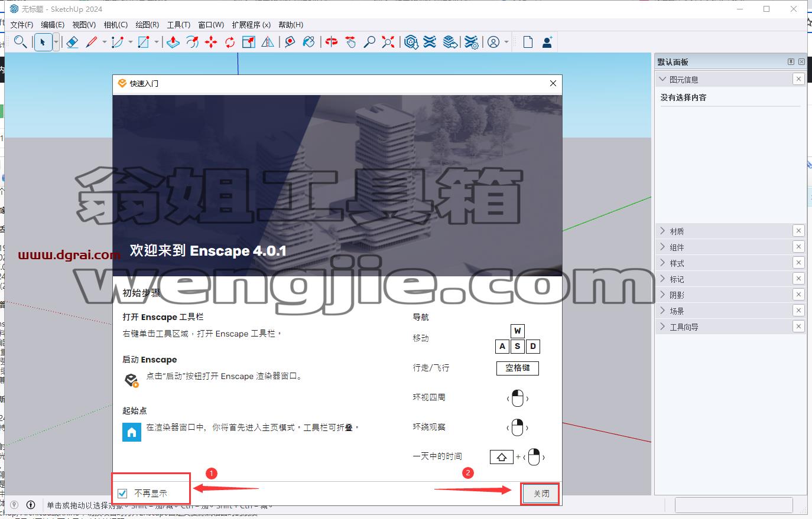Screen dimensions: 812x519
Task: Open dropdown arrow beside the Line tool
Action: [x=105, y=42]
